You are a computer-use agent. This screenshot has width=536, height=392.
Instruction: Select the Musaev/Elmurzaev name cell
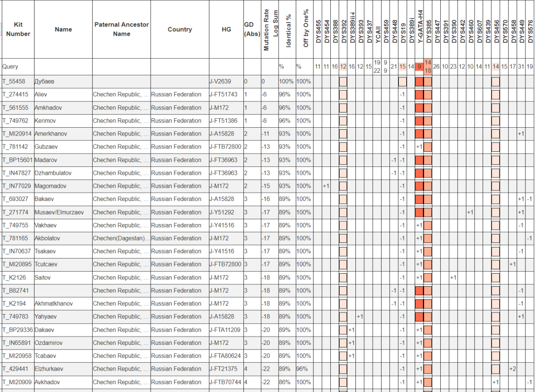click(x=59, y=212)
